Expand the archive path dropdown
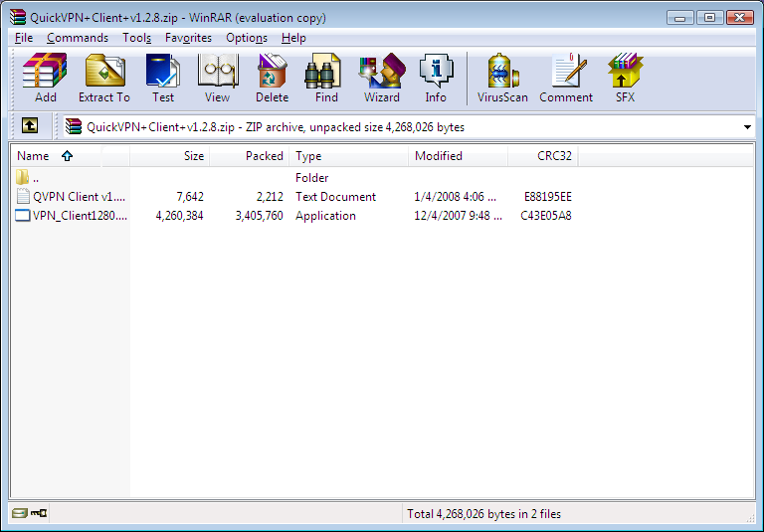The image size is (764, 532). [747, 127]
